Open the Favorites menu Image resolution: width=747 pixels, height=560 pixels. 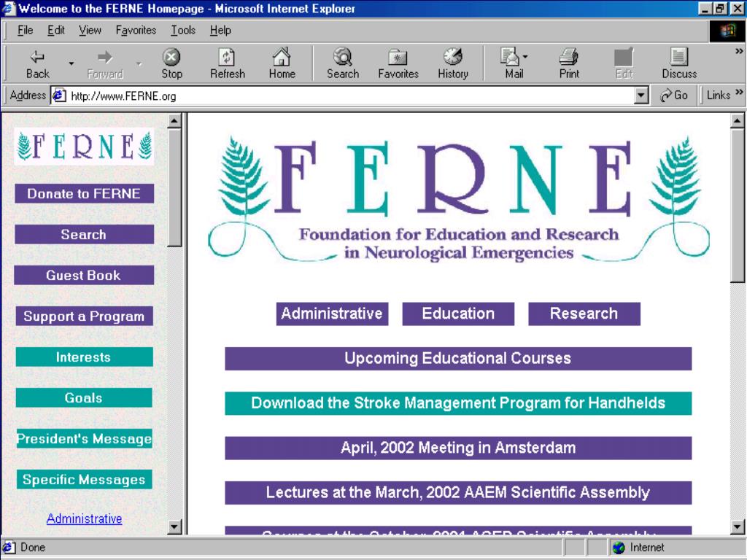pyautogui.click(x=136, y=31)
